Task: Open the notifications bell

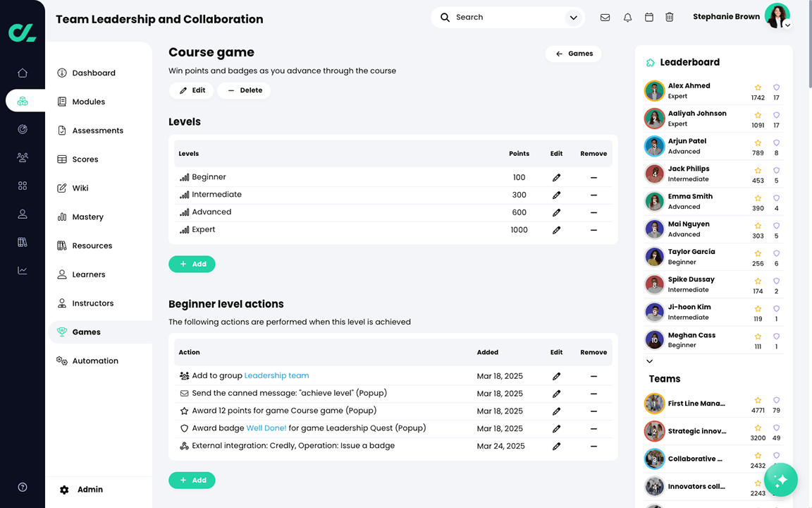Action: coord(627,18)
